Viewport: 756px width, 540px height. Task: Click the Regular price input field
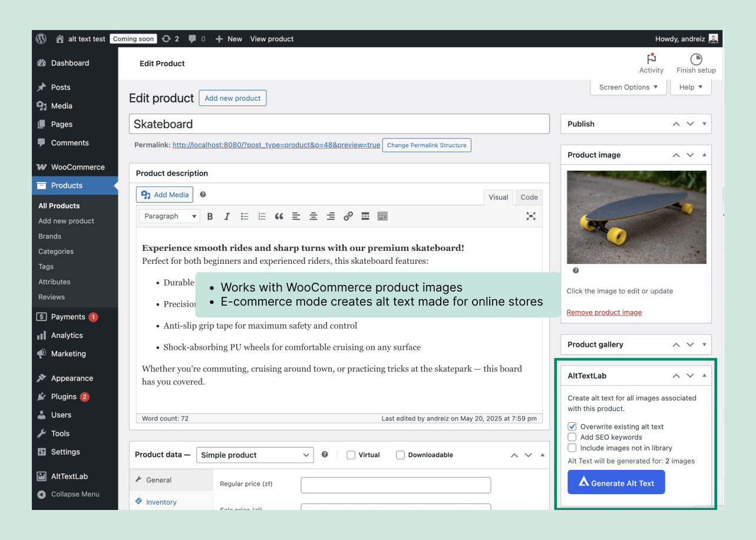pos(395,485)
